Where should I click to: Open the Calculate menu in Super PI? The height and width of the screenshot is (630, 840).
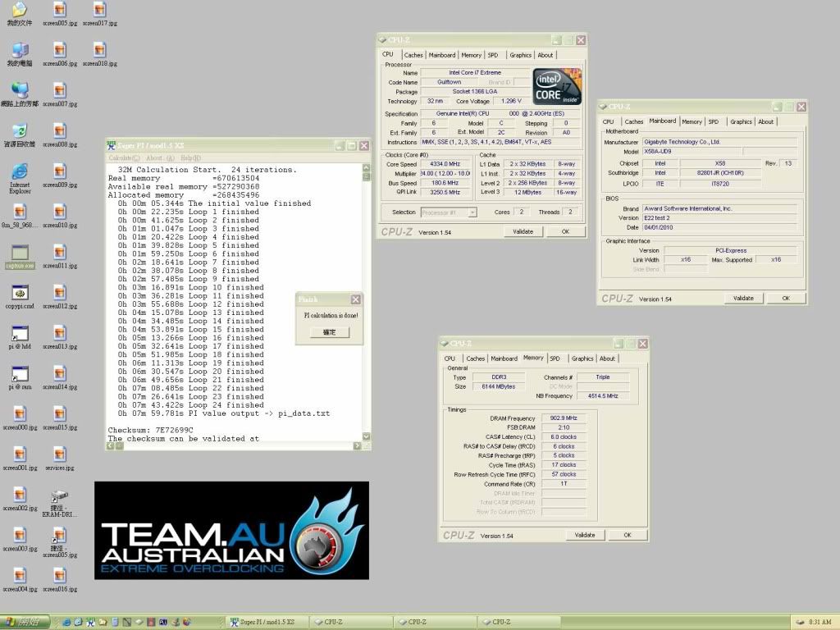pyautogui.click(x=124, y=158)
